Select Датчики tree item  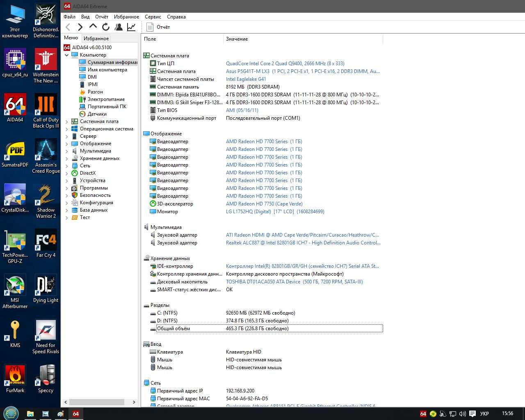[93, 114]
